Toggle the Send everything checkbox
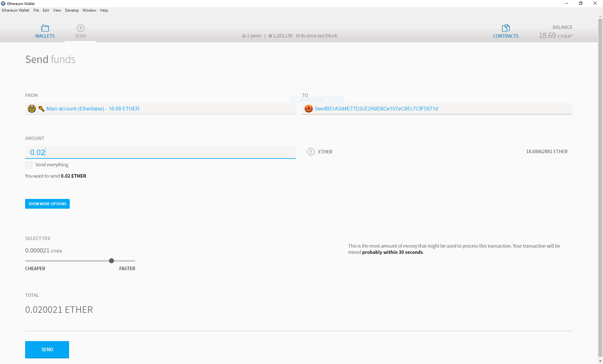Screen dimensions: 603x364 click(x=29, y=165)
